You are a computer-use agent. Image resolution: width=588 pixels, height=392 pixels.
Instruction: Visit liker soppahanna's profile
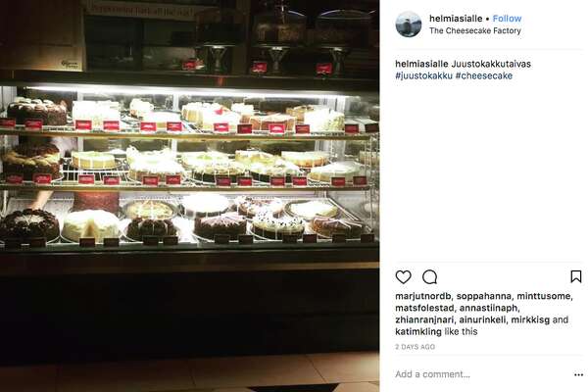coord(483,296)
